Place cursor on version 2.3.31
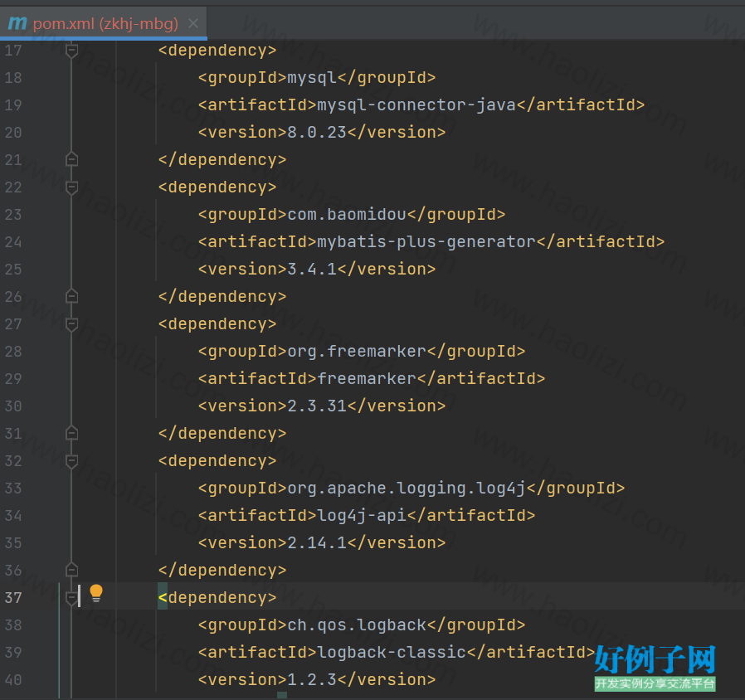 [x=317, y=406]
